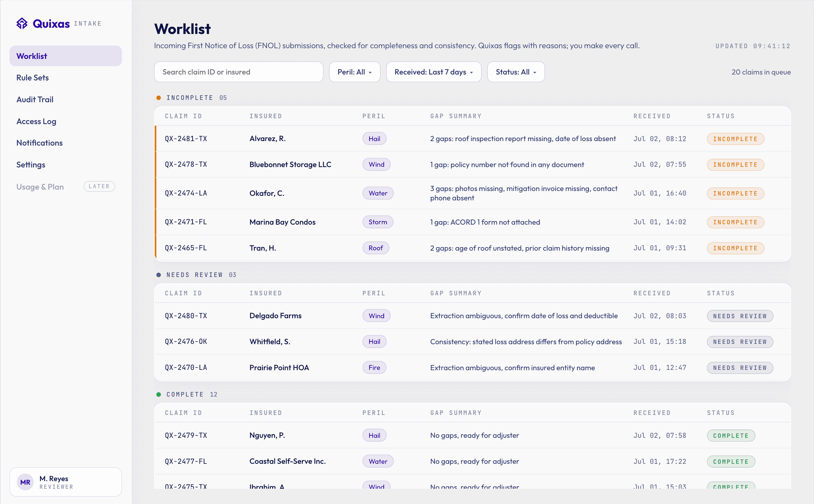The width and height of the screenshot is (814, 504).
Task: Select insured Alvarez, R.
Action: 268,139
